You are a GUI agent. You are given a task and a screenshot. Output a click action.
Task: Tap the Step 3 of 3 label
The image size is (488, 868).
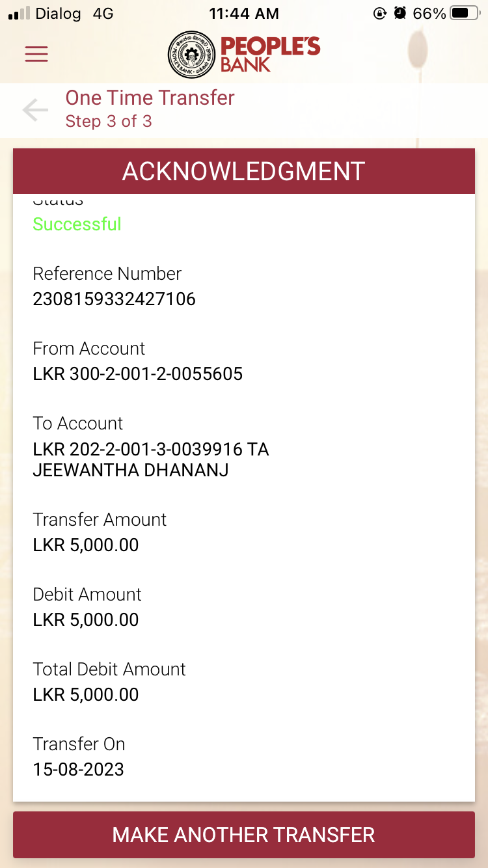109,121
